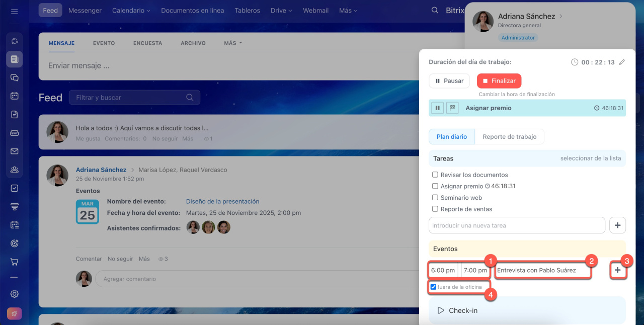Check the Seminario web task checkbox
Viewport: 644px width, 325px height.
click(435, 198)
